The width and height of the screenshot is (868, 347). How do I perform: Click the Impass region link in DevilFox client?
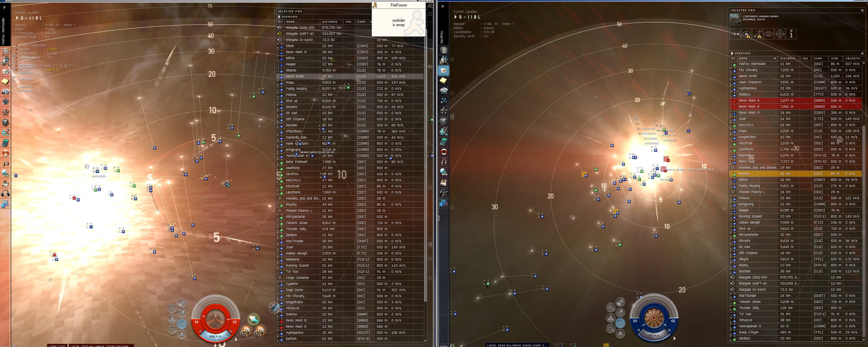(x=489, y=28)
